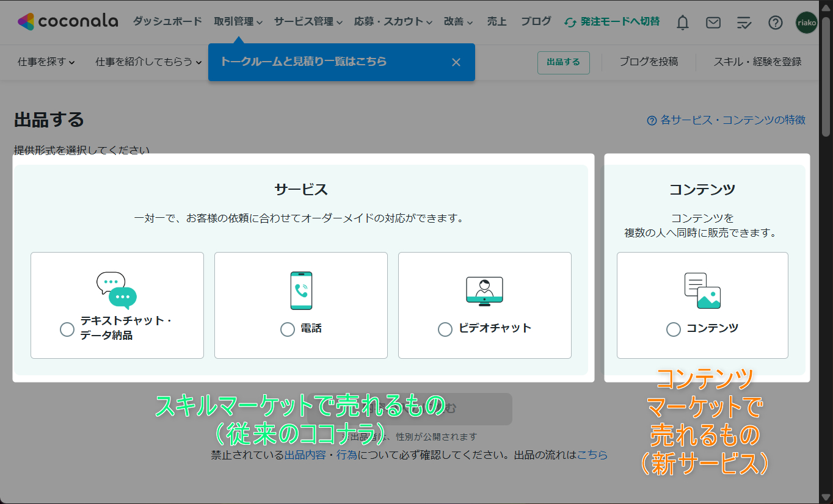Open the to-do checklist icon
The height and width of the screenshot is (504, 833).
click(x=744, y=23)
